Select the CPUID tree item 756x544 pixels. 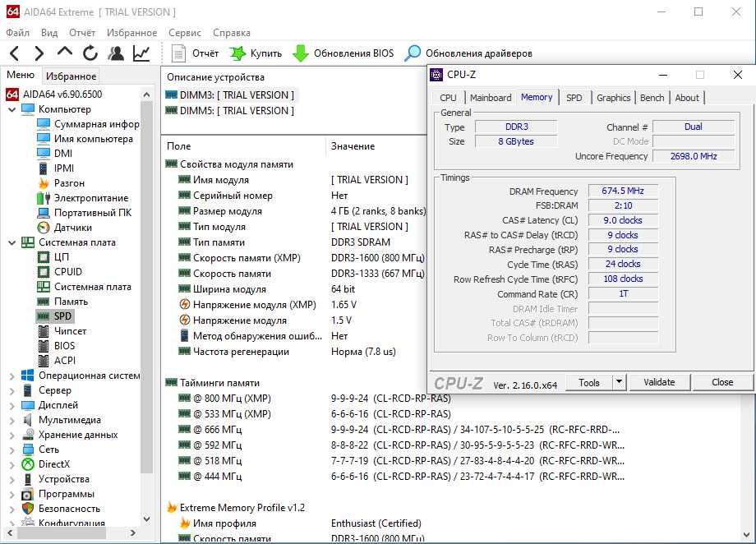68,272
